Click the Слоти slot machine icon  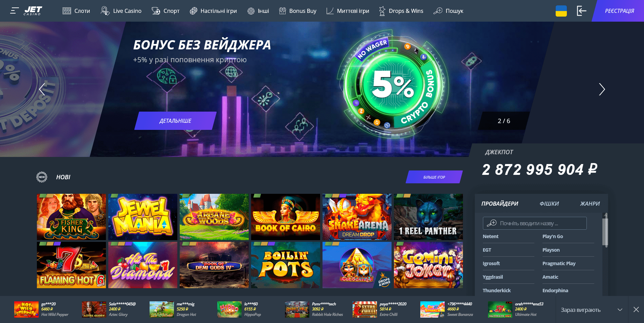coord(67,11)
